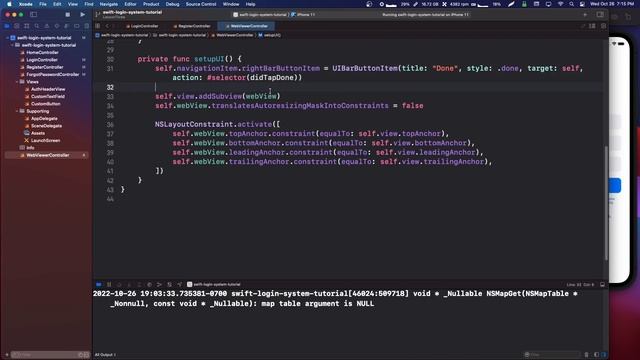This screenshot has height=360, width=640.
Task: Open the setupUI() jump bar segment
Action: click(269, 35)
